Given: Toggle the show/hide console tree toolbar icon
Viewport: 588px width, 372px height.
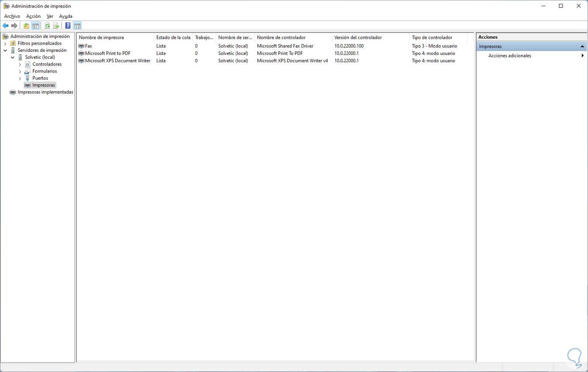Looking at the screenshot, I should pyautogui.click(x=36, y=26).
